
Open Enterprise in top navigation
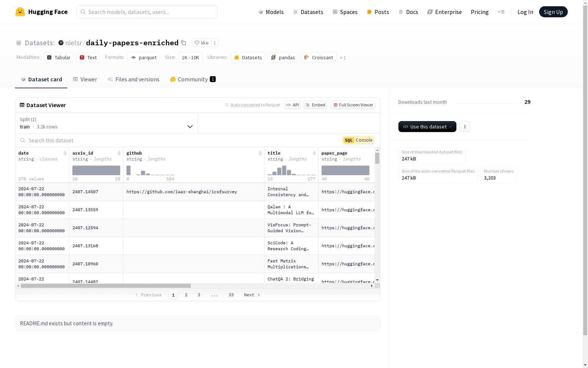pyautogui.click(x=444, y=12)
